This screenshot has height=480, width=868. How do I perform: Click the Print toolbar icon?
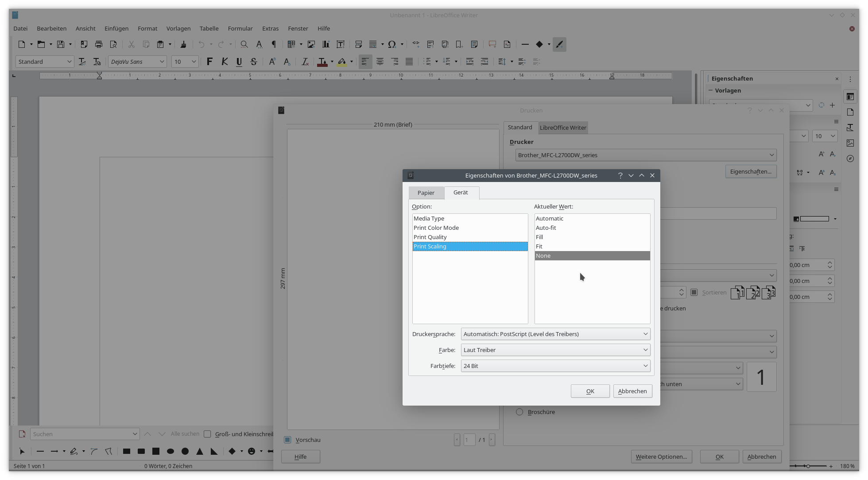tap(99, 44)
